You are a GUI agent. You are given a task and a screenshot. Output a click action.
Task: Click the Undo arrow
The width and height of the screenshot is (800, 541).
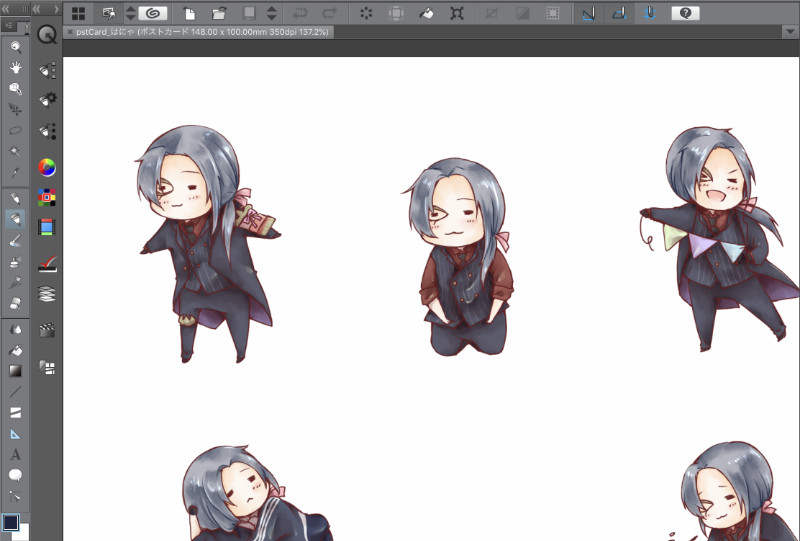point(299,13)
